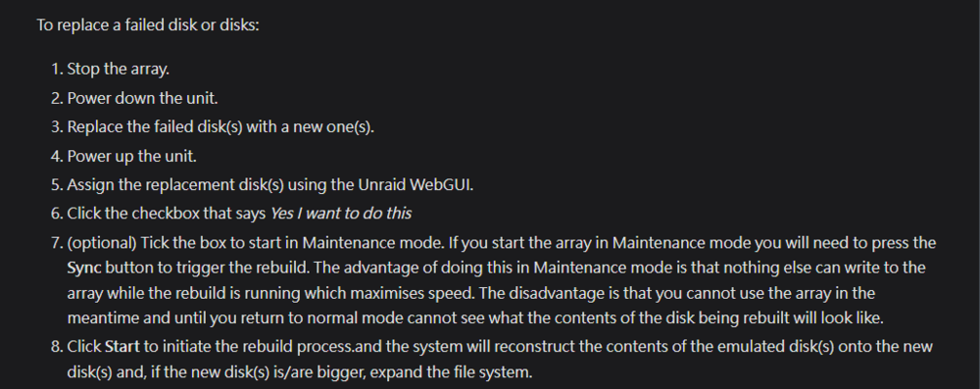The width and height of the screenshot is (980, 389).
Task: Click step 2 'Power down the unit.'
Action: click(142, 98)
